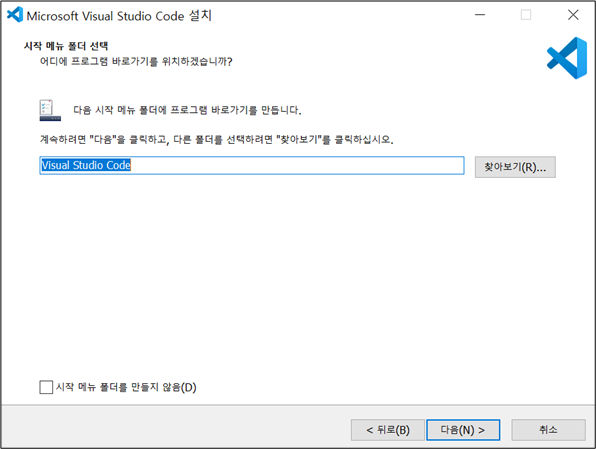The width and height of the screenshot is (596, 449).
Task: Cancel setup with 취소 button
Action: [x=548, y=430]
